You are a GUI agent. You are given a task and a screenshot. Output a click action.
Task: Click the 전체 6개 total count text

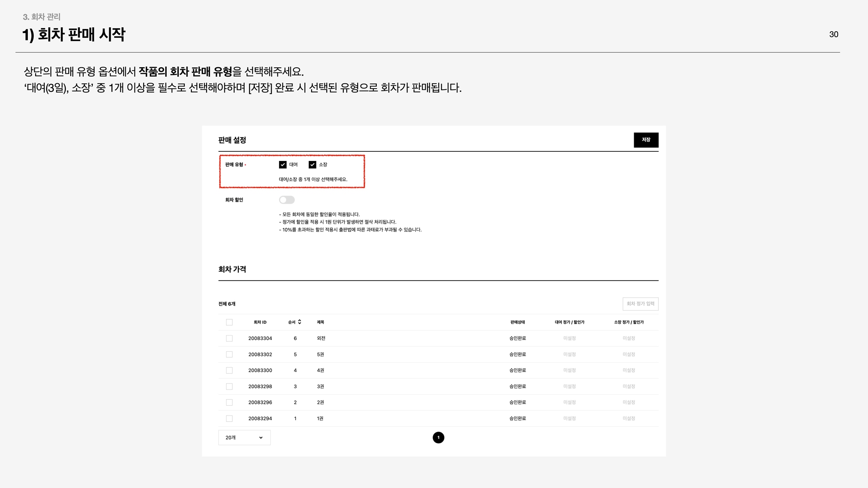[227, 304]
